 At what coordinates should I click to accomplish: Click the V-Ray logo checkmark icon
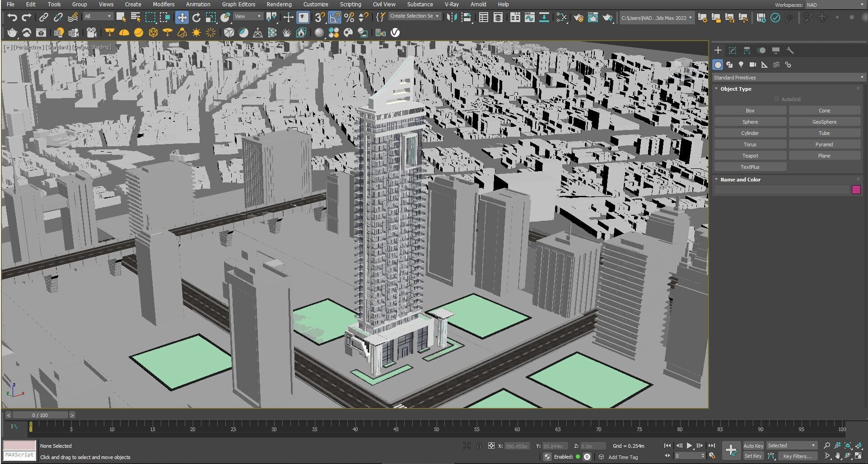pos(395,32)
